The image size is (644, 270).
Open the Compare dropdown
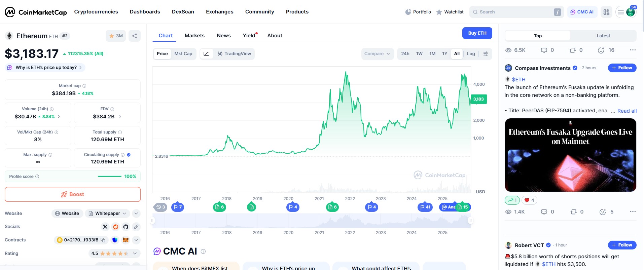click(x=377, y=54)
